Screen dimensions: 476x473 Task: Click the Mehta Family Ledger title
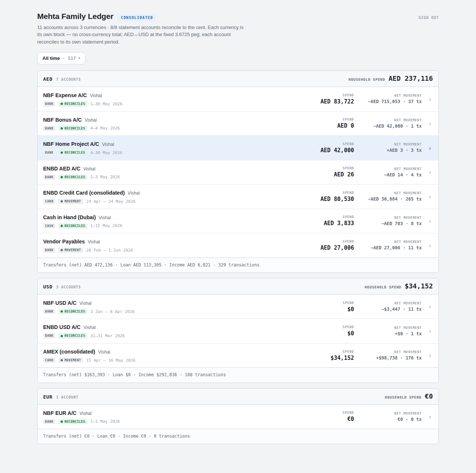click(75, 16)
